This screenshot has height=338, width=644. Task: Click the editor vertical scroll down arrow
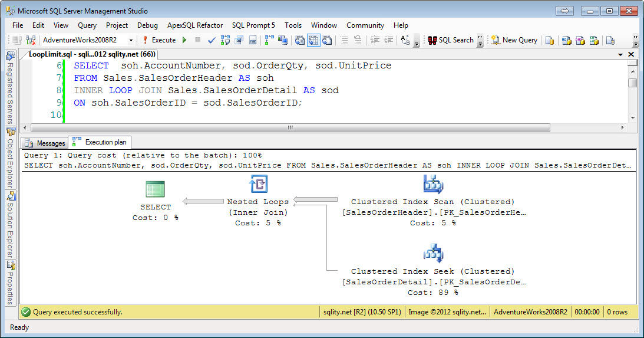(633, 117)
